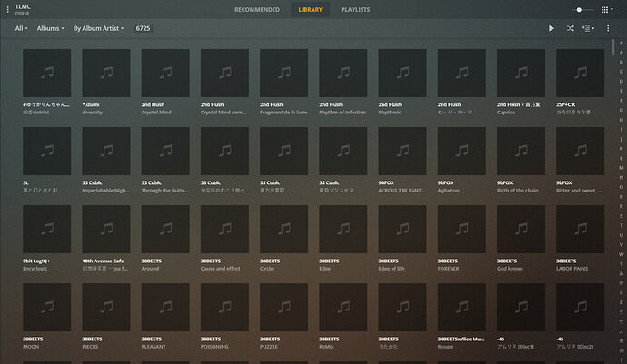Click the Through the Butte... album title
The image size is (627, 364).
165,191
